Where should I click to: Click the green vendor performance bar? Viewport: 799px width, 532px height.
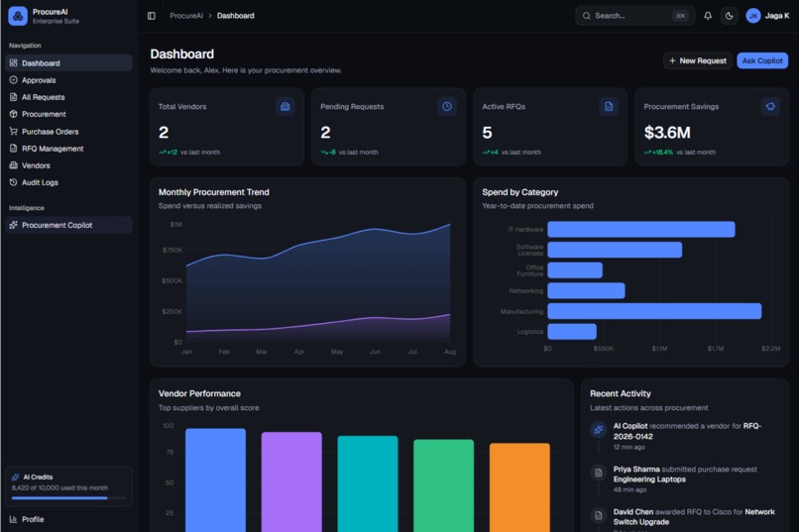443,485
